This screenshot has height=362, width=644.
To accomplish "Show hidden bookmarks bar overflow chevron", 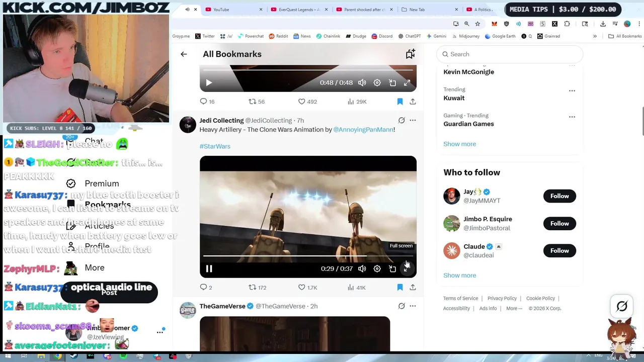I will 595,36.
